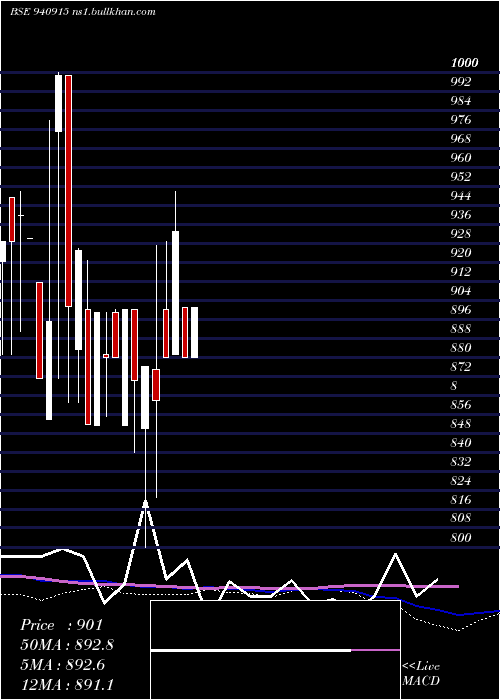Select the 936 price axis label
The height and width of the screenshot is (700, 500).
tap(461, 215)
